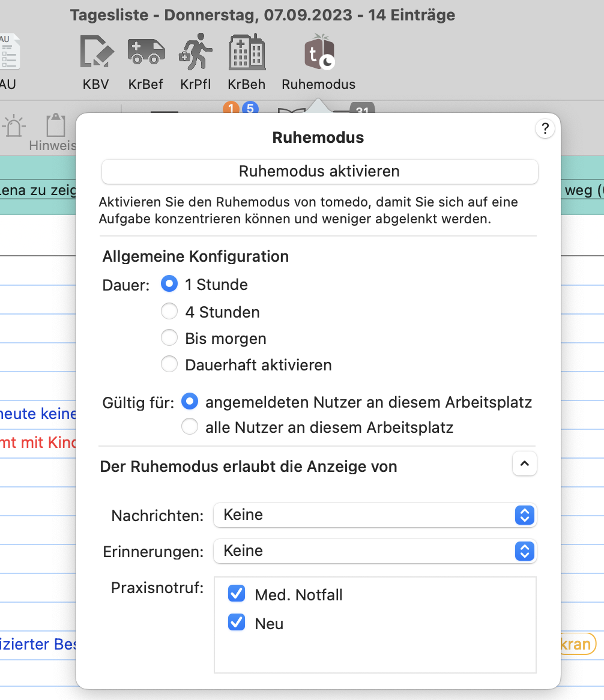
Task: Open the Hinweis clipboard icon
Action: pyautogui.click(x=56, y=125)
